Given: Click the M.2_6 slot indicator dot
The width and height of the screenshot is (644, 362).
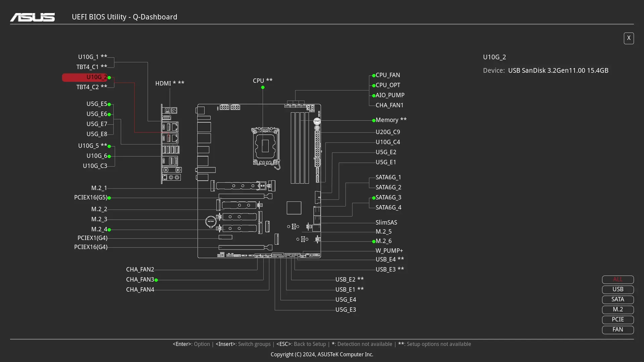Looking at the screenshot, I should 373,241.
